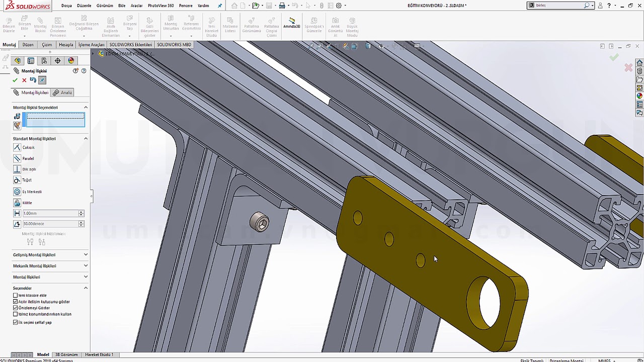Select the Paralel mate icon
The width and height of the screenshot is (644, 362).
point(17,158)
